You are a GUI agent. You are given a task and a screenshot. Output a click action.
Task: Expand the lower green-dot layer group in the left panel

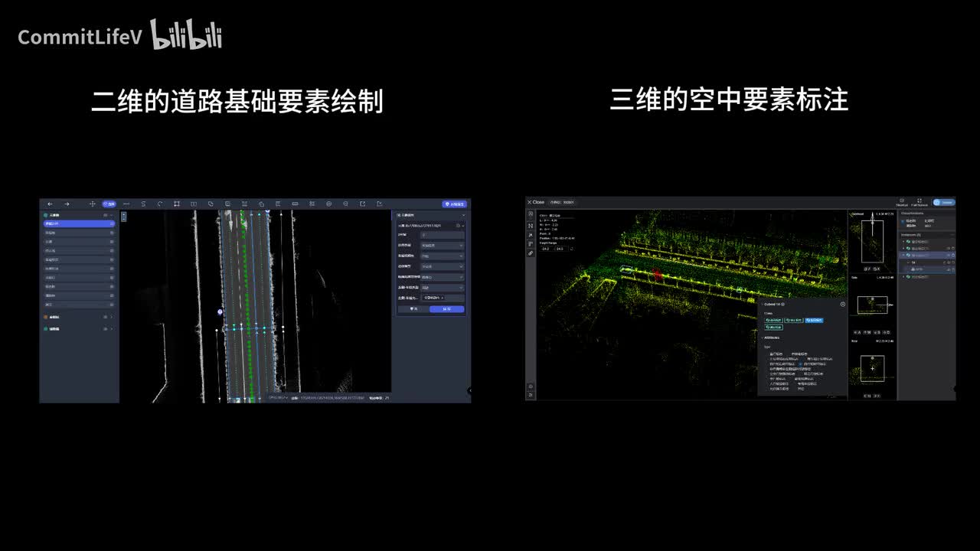pos(111,329)
